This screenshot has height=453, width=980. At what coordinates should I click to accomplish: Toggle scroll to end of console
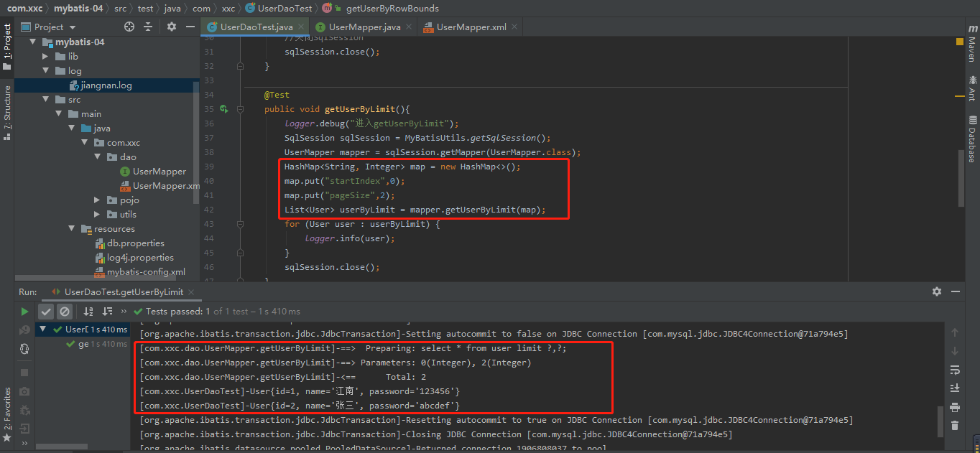(x=955, y=388)
